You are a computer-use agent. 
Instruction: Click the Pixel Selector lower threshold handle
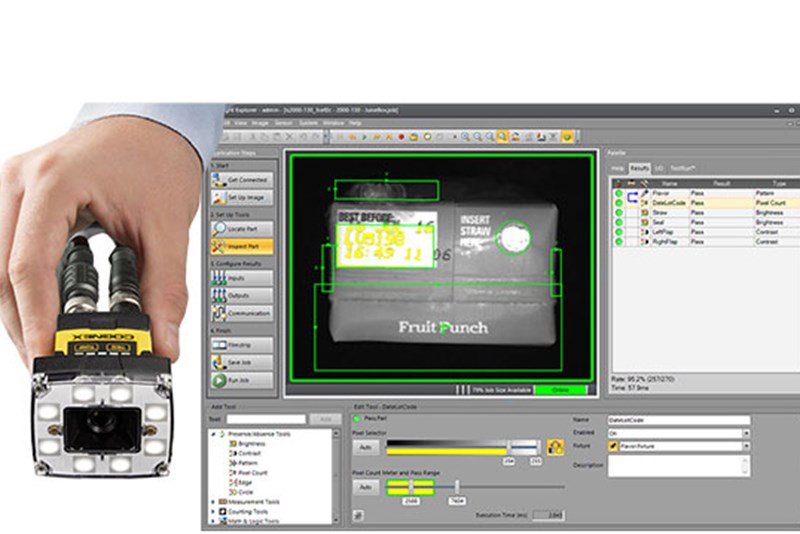pyautogui.click(x=509, y=448)
